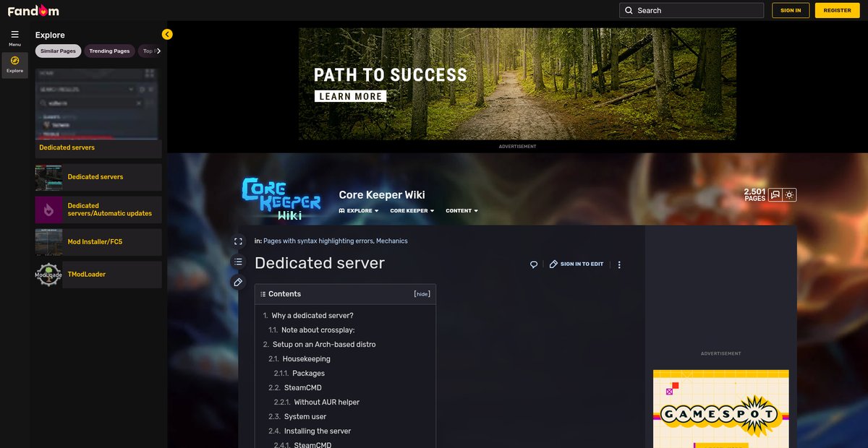Open TModLoader page link

(87, 275)
